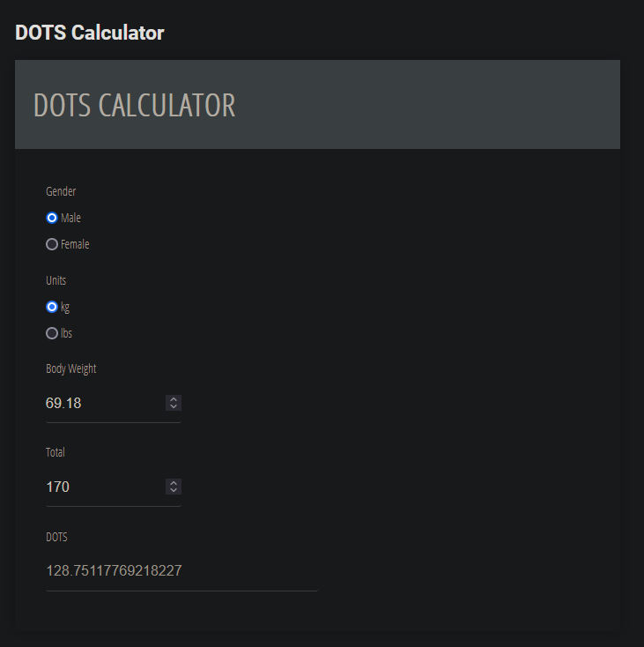This screenshot has height=647, width=644.
Task: Switch units to lbs
Action: (52, 333)
